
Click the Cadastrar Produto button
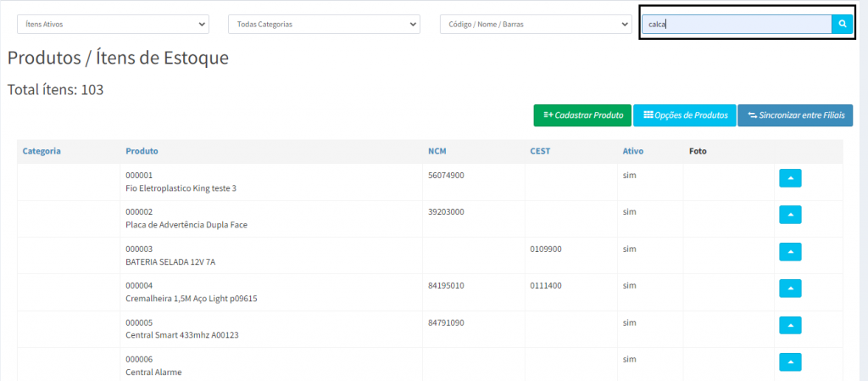581,115
